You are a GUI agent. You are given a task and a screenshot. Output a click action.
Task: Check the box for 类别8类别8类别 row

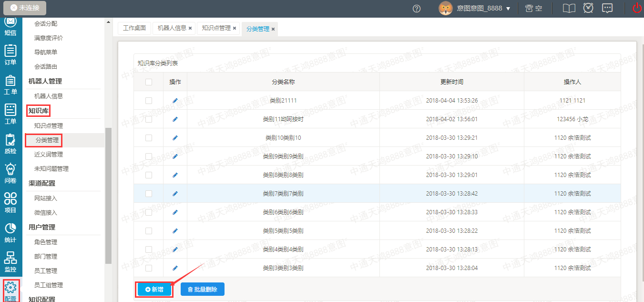[149, 175]
